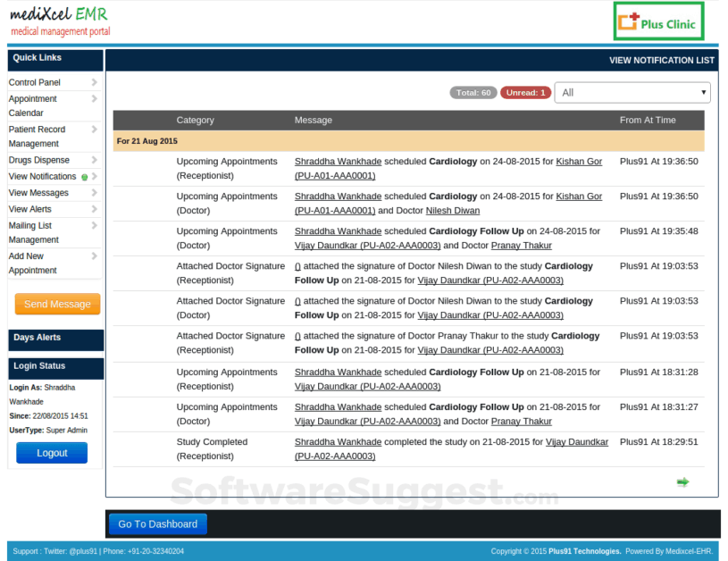Open the Shraddha Wankhade receptionist link
This screenshot has width=728, height=561.
338,161
